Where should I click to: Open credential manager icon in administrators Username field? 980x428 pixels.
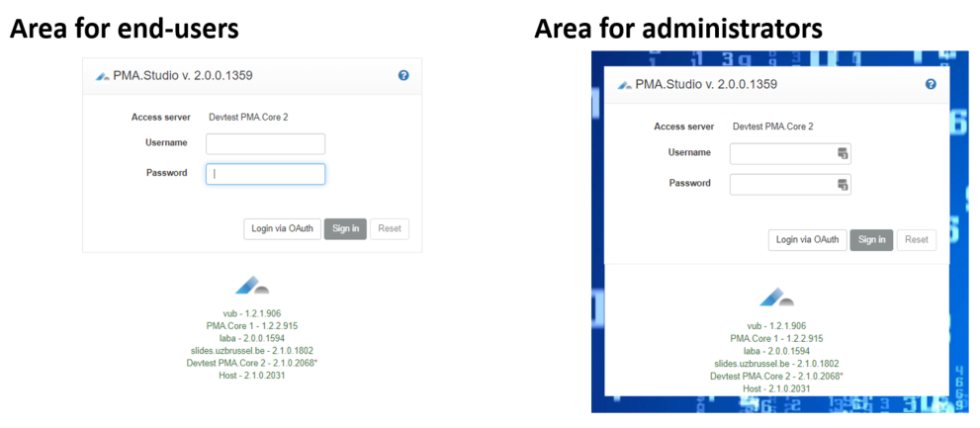tap(843, 153)
